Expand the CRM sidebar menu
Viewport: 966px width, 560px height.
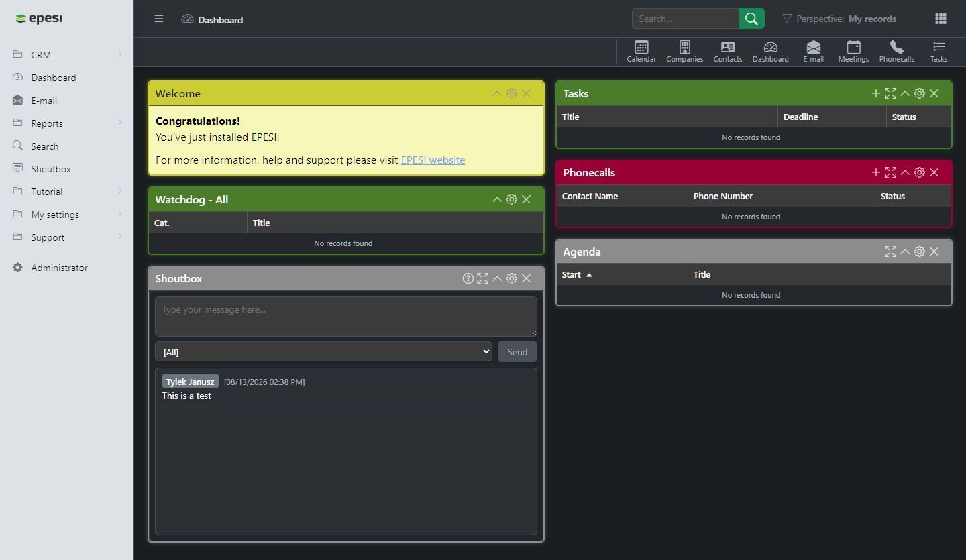click(67, 55)
